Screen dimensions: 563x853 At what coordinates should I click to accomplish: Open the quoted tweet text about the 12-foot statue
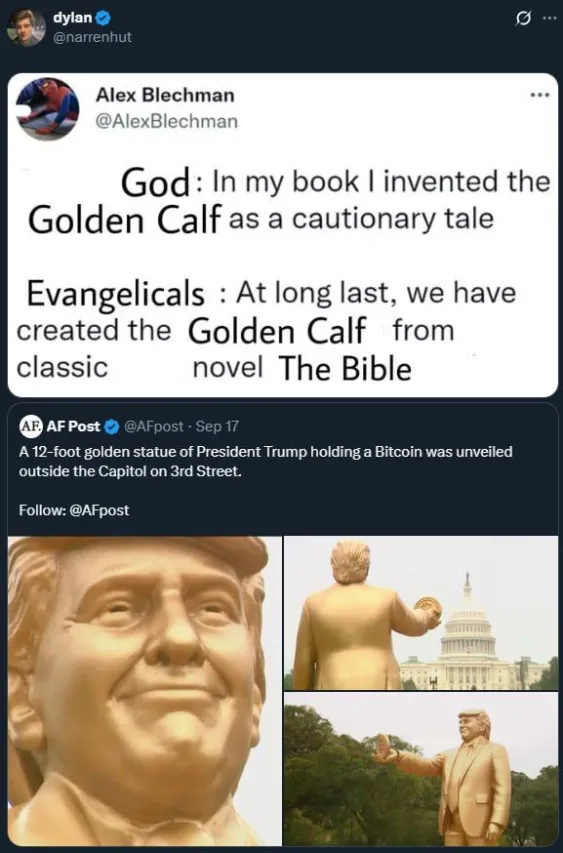point(265,461)
